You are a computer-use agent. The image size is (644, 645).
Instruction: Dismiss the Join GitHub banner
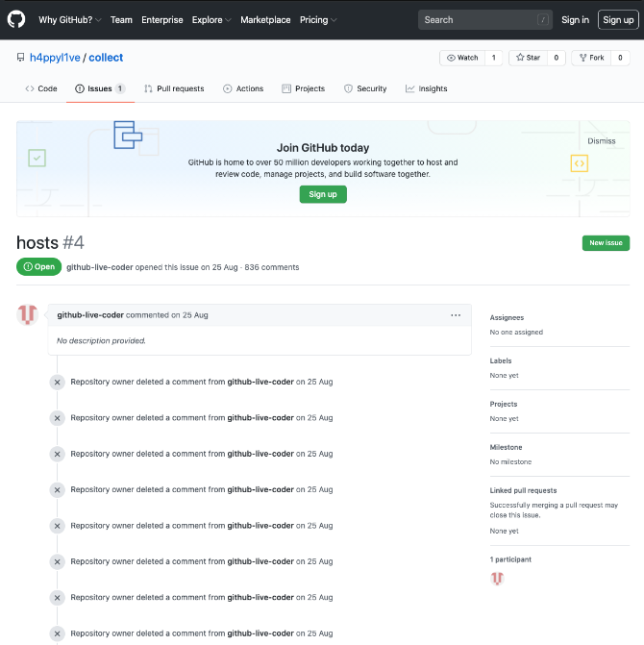pos(602,141)
